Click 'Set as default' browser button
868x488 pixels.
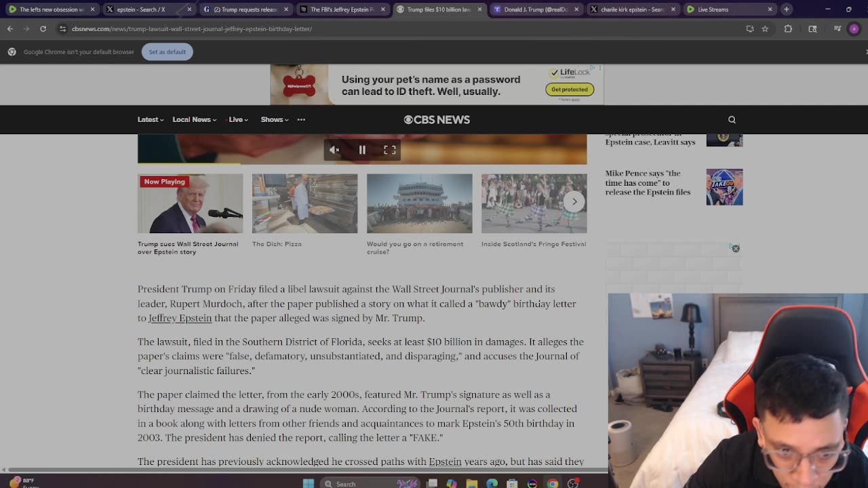pyautogui.click(x=167, y=52)
